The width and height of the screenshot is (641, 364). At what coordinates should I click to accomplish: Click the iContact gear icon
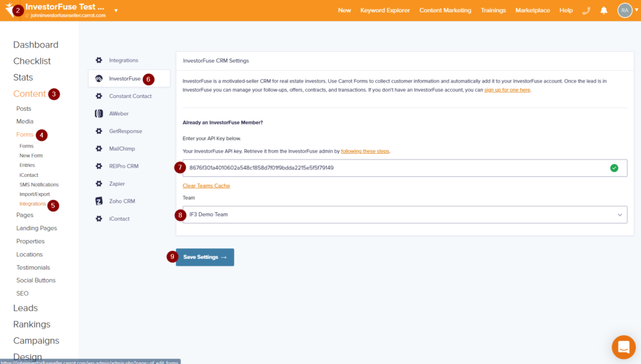(99, 218)
